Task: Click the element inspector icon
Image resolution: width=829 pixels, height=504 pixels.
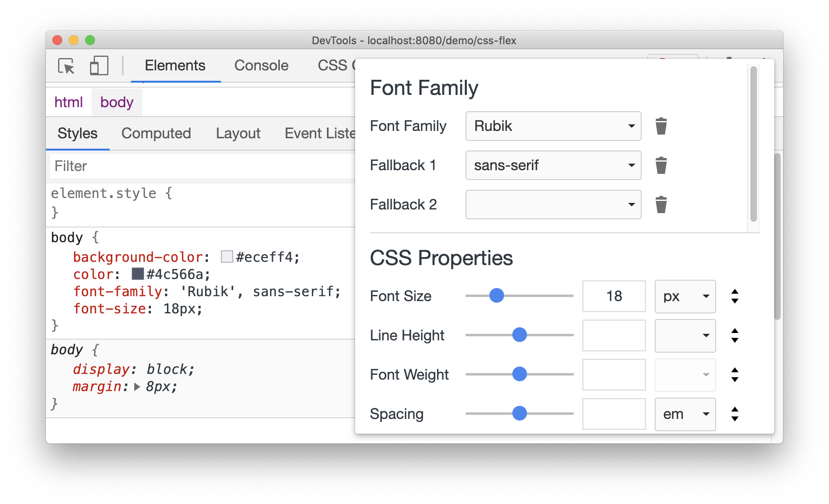Action: coord(67,66)
